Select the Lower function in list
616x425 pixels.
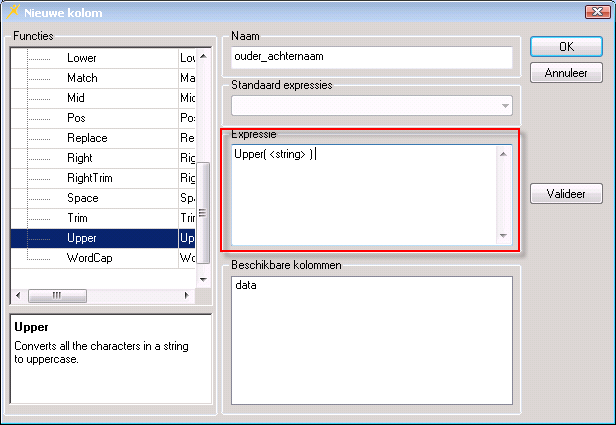82,58
